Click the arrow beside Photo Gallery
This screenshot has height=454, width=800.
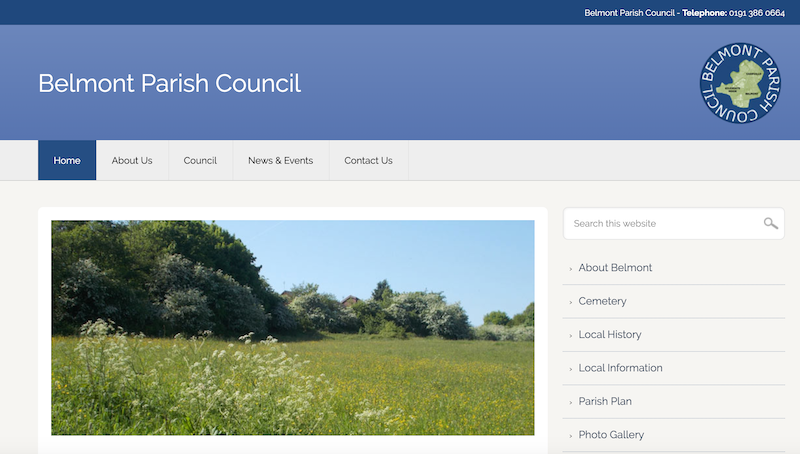(571, 436)
